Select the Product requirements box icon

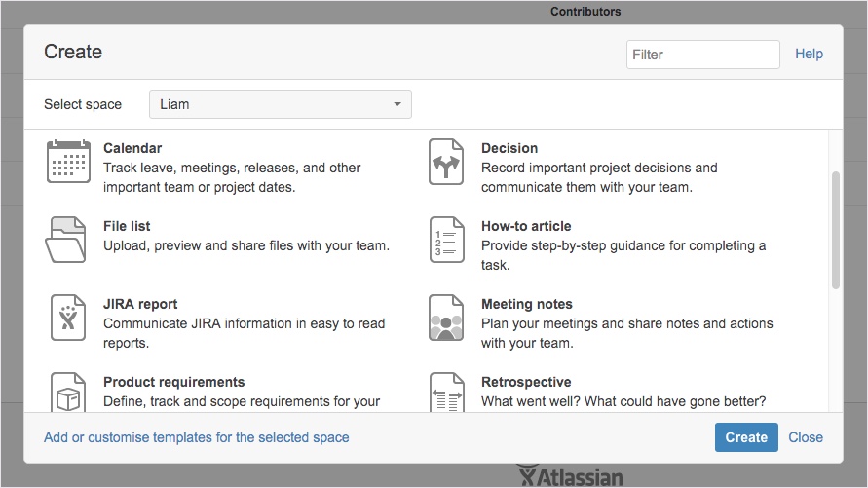[68, 393]
